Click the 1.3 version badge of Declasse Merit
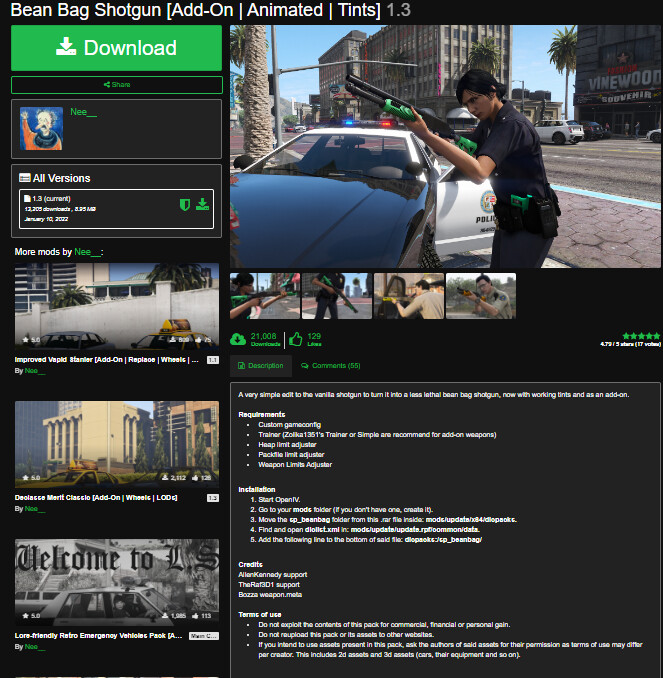This screenshot has height=678, width=663. point(213,498)
